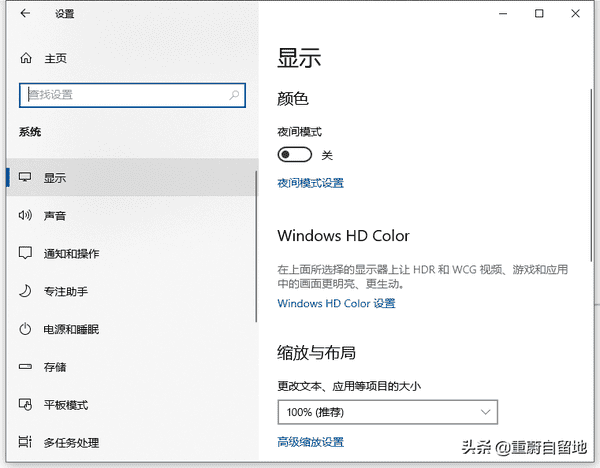
Task: Click the multitasking icon for 多任务处理
Action: (25, 442)
